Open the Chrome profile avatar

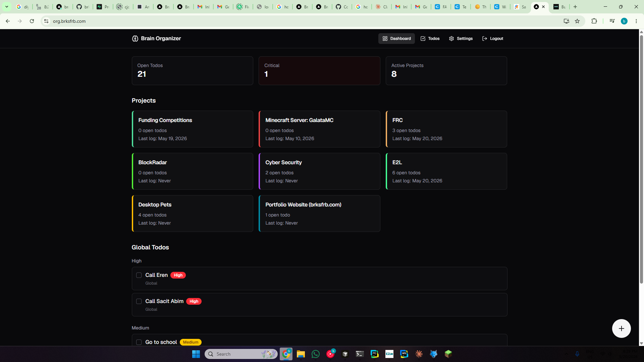(624, 21)
